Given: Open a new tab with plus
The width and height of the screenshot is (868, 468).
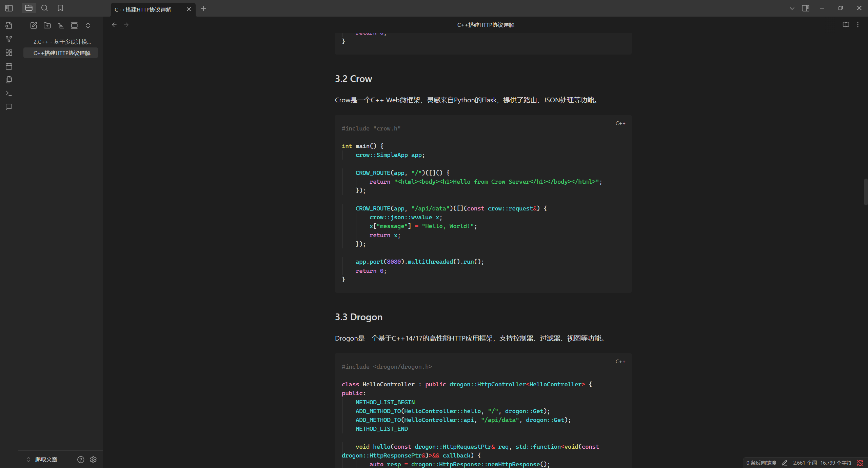Looking at the screenshot, I should pos(203,9).
